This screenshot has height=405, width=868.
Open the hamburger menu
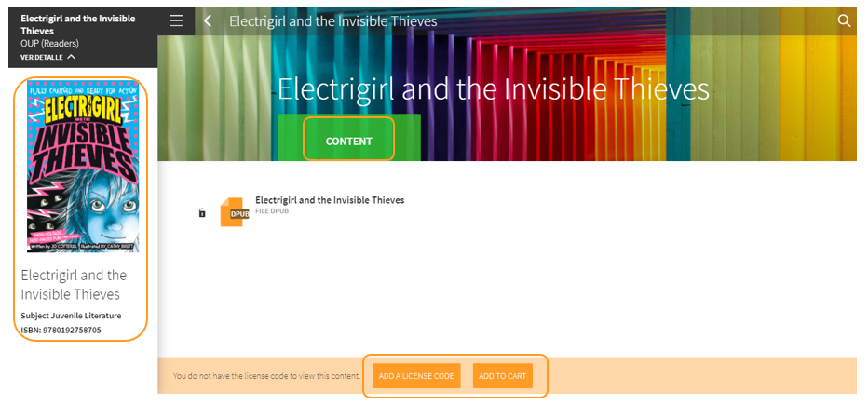(x=176, y=20)
